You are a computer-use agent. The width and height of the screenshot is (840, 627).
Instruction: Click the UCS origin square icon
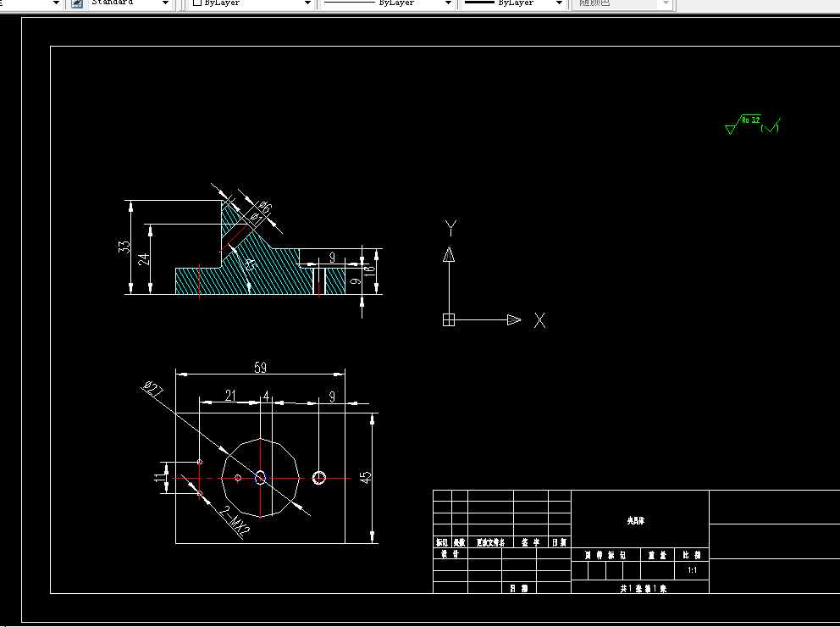[x=449, y=320]
